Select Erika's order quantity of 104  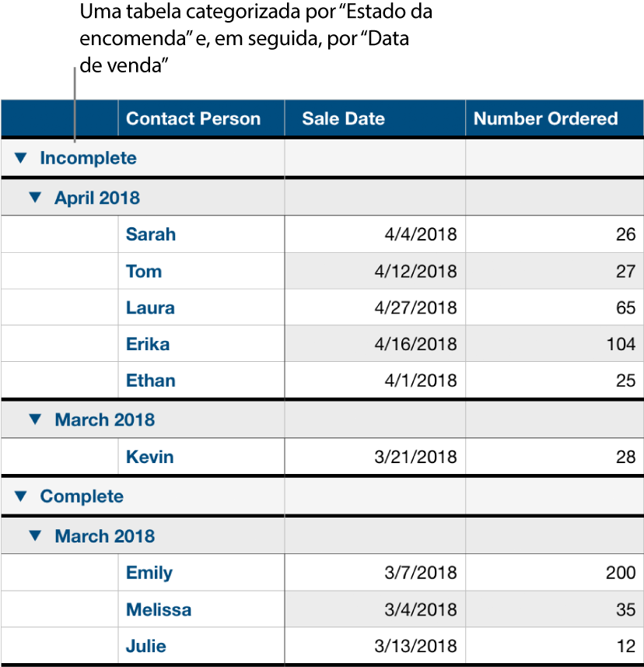(x=554, y=343)
